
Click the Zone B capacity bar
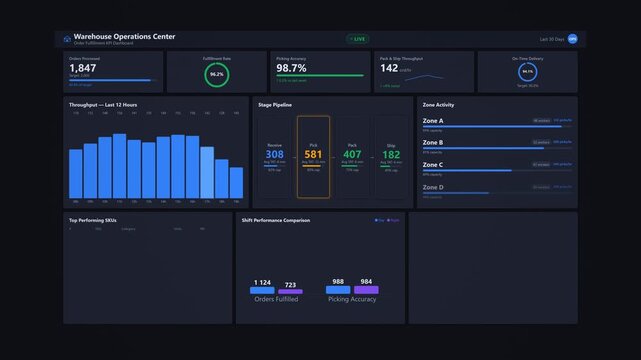click(x=497, y=148)
